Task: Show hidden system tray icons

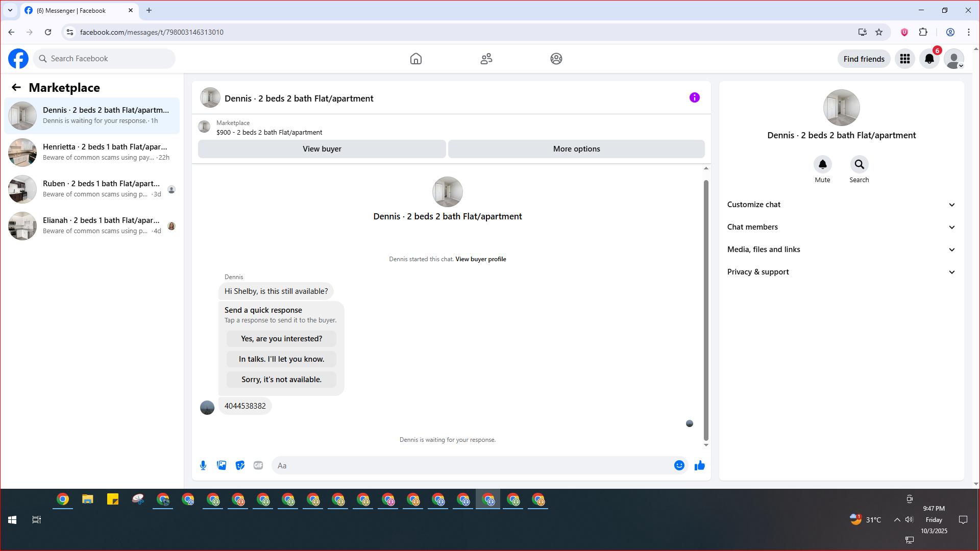Action: click(897, 520)
